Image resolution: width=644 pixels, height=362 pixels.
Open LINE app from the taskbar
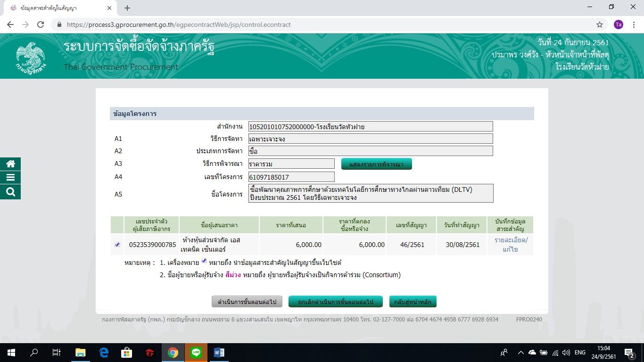click(196, 352)
